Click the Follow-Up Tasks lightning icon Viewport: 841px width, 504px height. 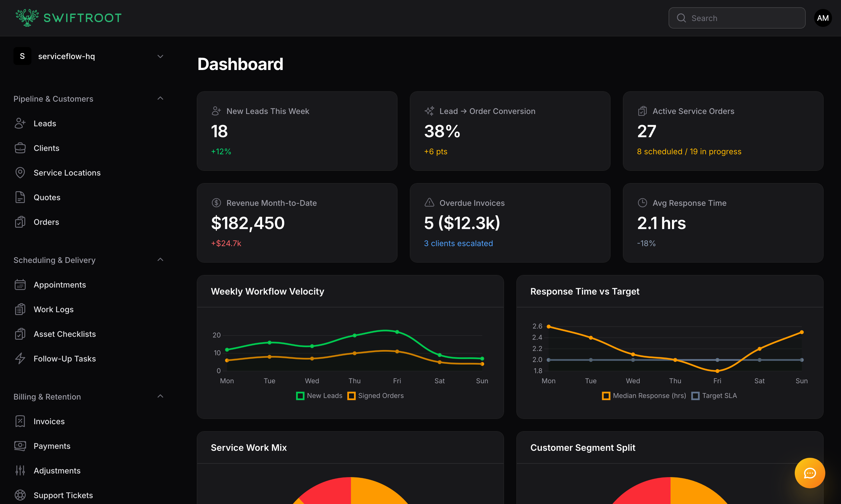[x=20, y=358]
